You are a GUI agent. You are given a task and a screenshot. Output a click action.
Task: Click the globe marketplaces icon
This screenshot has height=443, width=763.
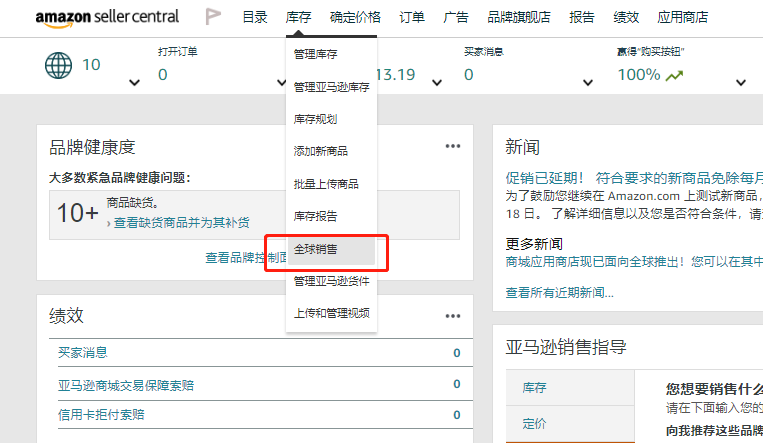59,65
